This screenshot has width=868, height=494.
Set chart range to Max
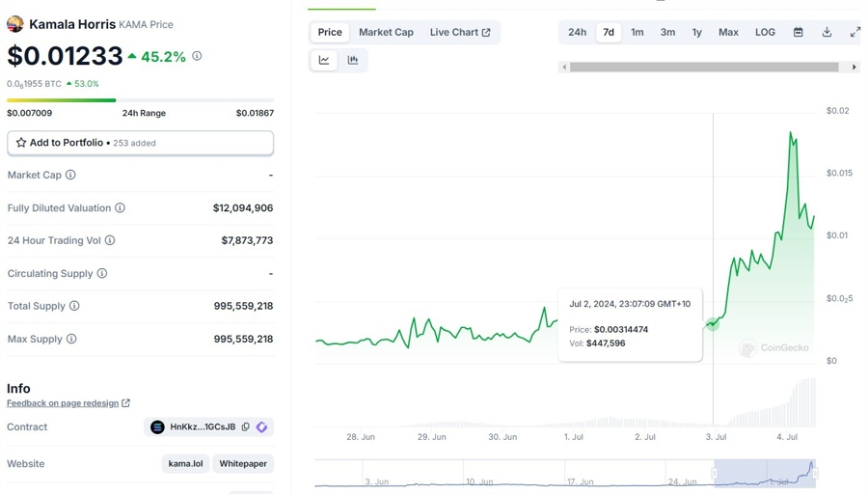tap(728, 32)
